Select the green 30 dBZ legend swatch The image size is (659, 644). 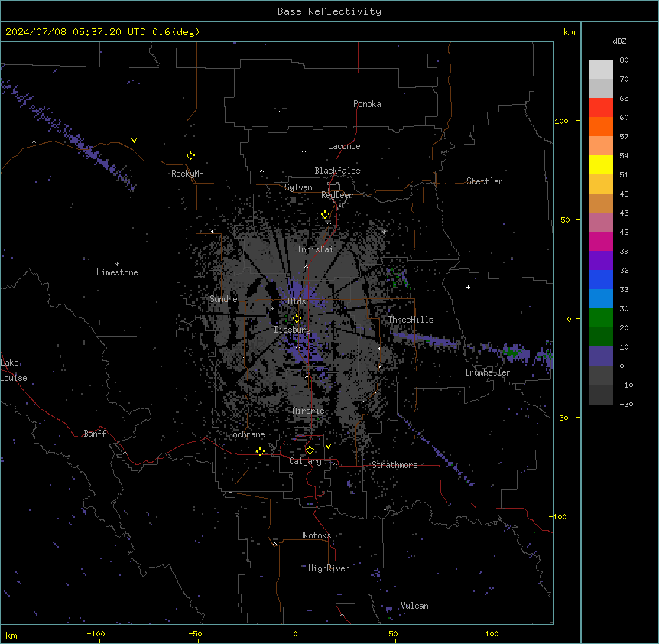[x=601, y=318]
